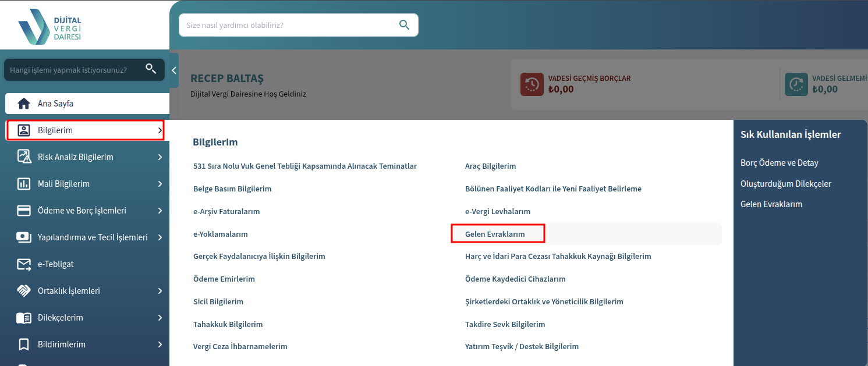Open Belge Basım Bilgilerim
868x366 pixels.
(232, 189)
